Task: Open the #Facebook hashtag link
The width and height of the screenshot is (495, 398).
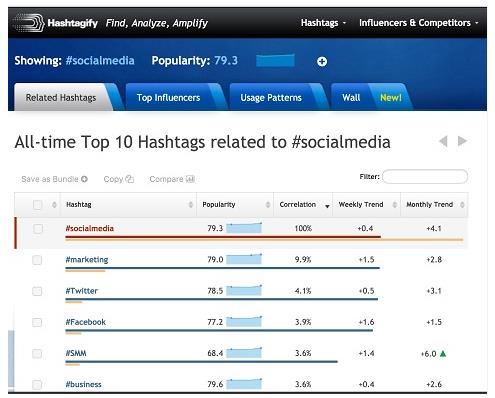Action: point(86,322)
